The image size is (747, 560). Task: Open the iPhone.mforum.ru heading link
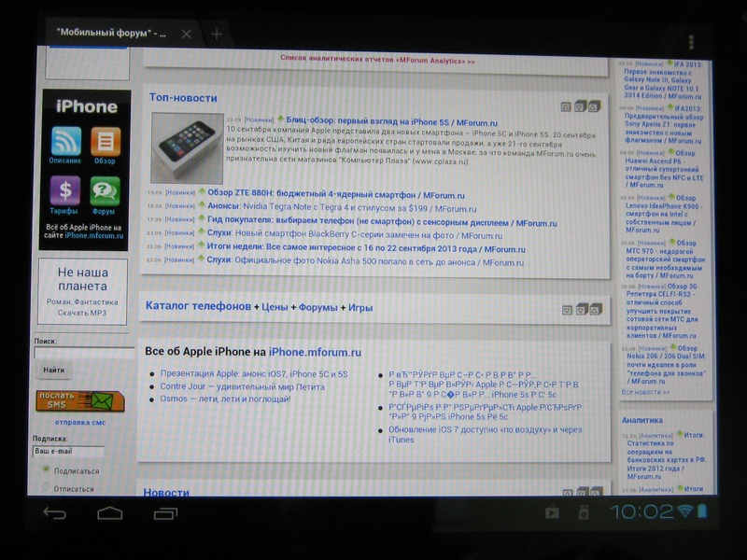click(x=315, y=353)
